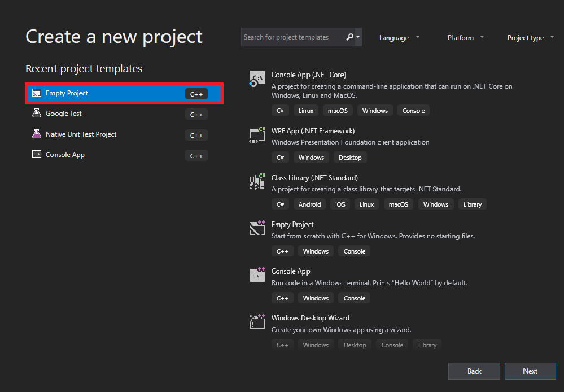Open the Project type dropdown
564x392 pixels.
tap(530, 37)
